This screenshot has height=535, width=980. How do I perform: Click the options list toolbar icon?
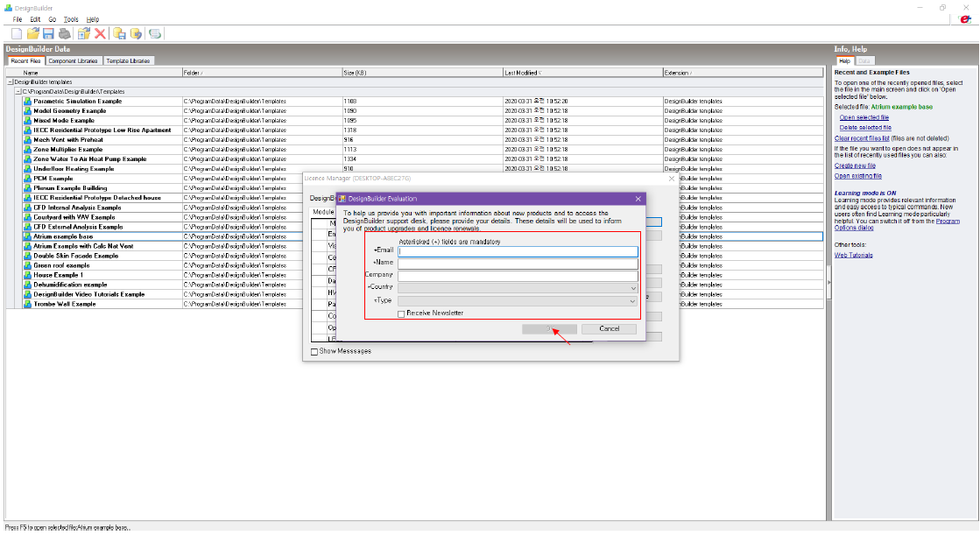155,34
